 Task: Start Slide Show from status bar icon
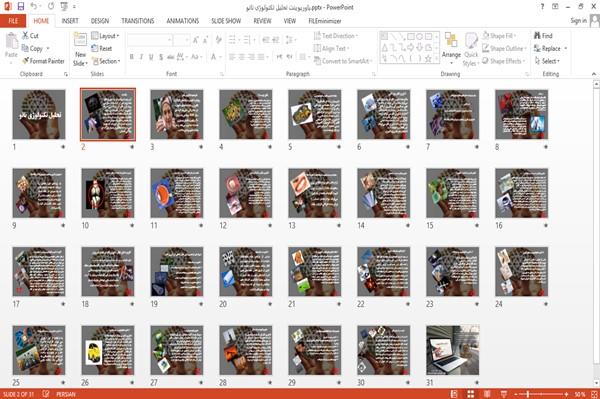(x=504, y=394)
